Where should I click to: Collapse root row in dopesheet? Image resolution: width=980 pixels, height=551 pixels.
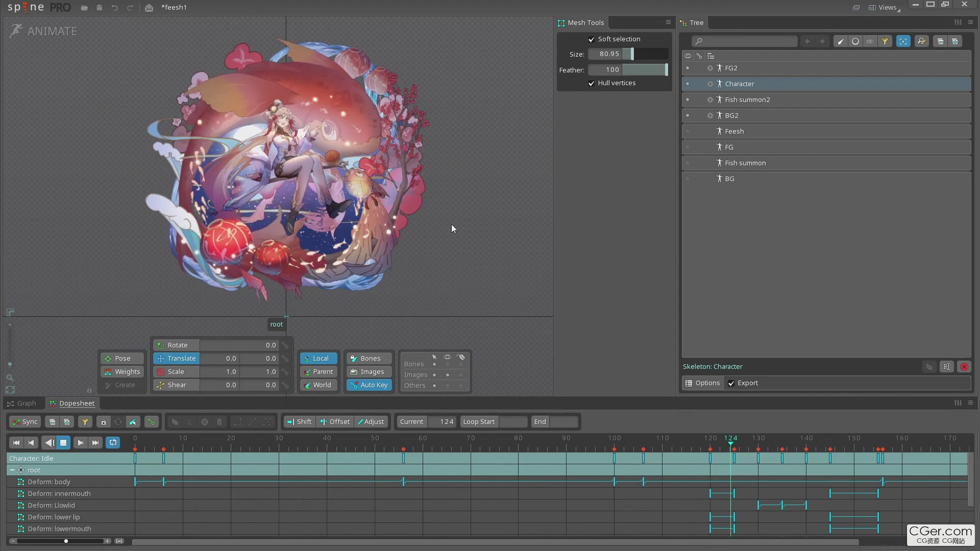click(12, 470)
